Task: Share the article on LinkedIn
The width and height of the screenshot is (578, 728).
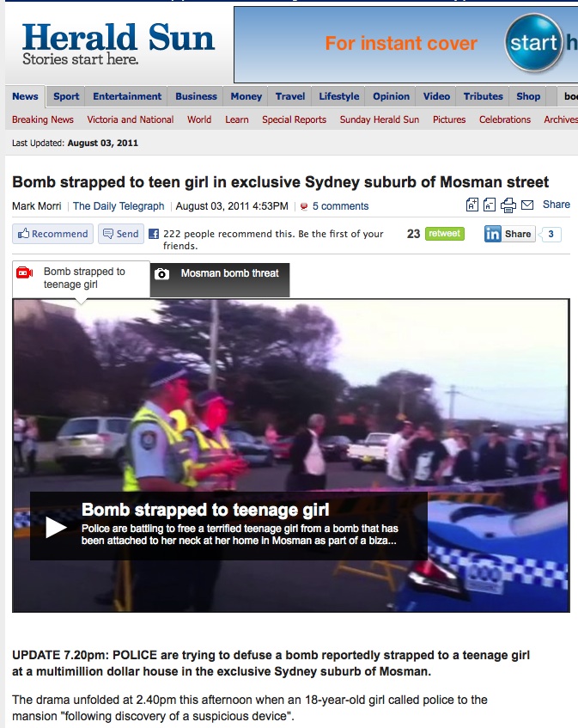Action: coord(509,234)
